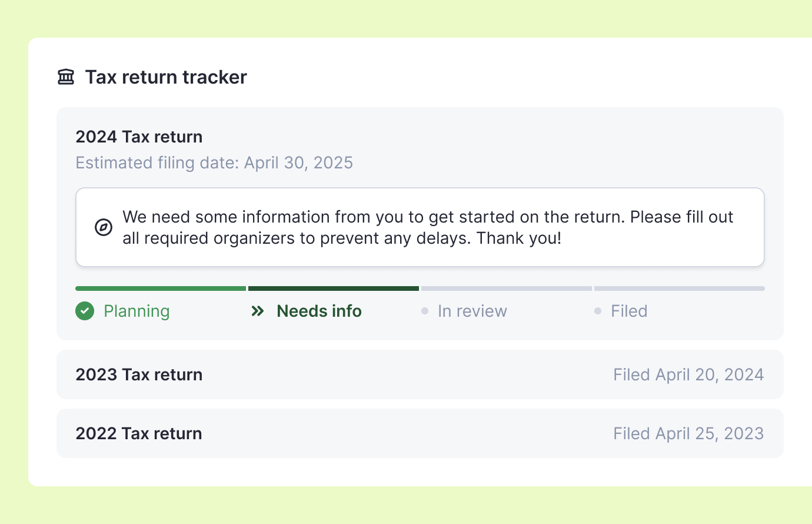
Task: Click the dark green Needs info progress segment
Action: click(x=334, y=288)
